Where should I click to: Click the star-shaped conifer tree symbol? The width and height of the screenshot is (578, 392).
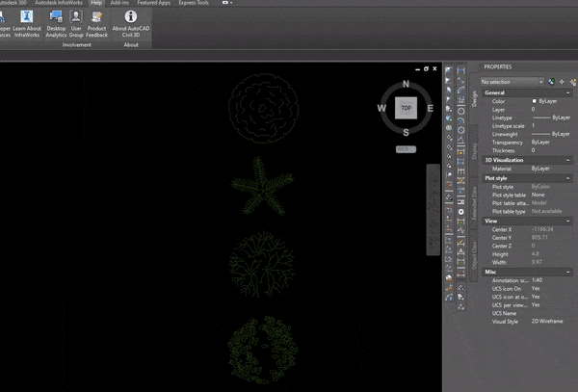262,186
